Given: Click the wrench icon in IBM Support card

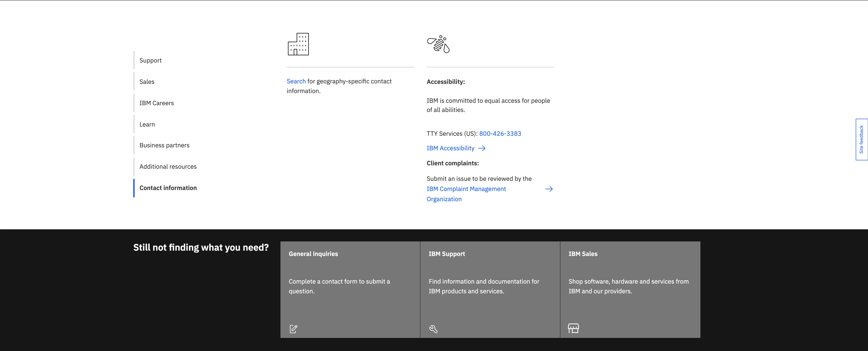Looking at the screenshot, I should click(433, 329).
